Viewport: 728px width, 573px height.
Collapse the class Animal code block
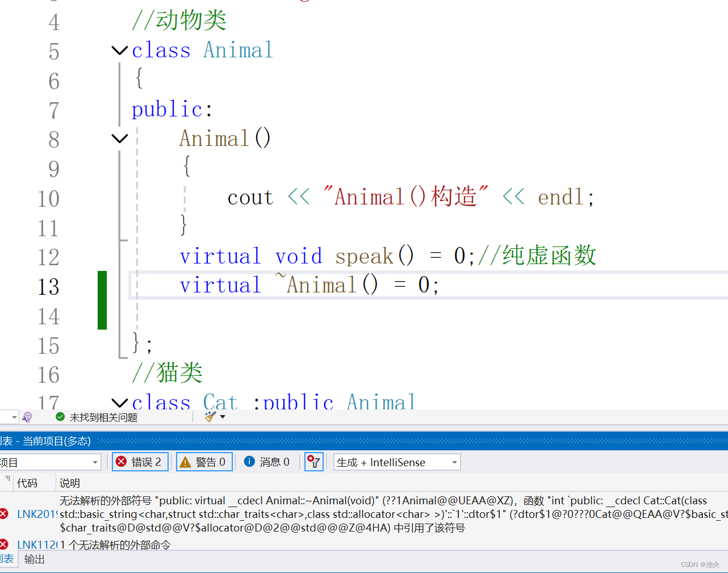[x=120, y=51]
